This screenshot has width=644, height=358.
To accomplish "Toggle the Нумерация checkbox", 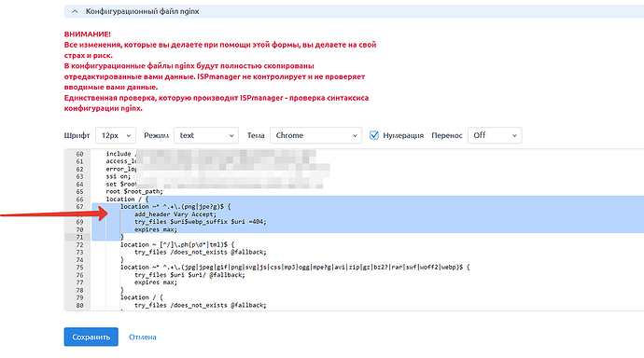I will click(x=373, y=135).
